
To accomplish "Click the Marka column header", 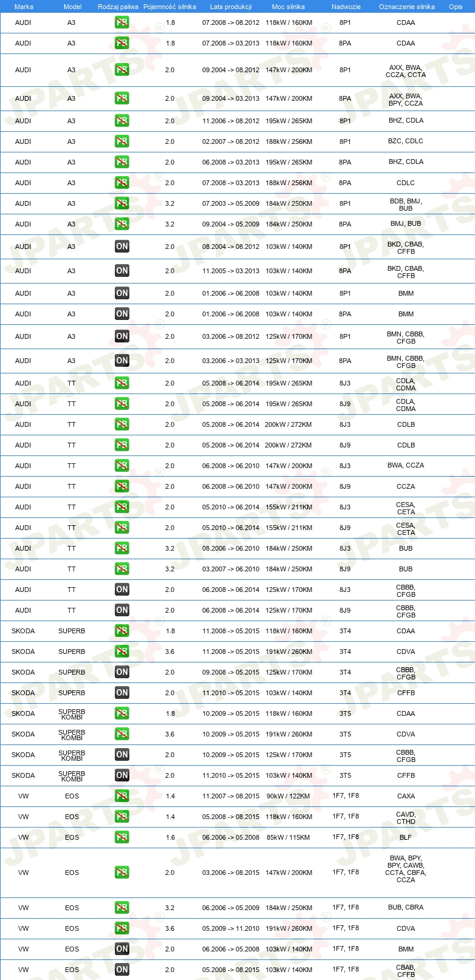I will tap(24, 7).
